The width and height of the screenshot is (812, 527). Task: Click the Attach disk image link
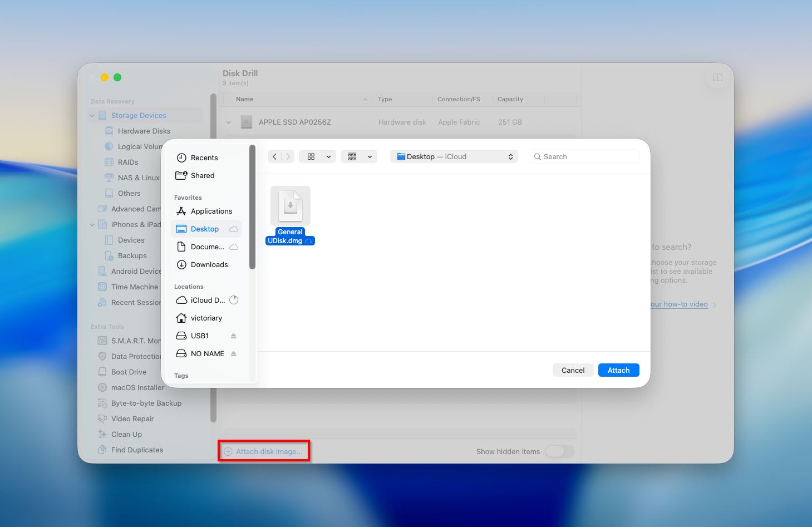pos(263,451)
